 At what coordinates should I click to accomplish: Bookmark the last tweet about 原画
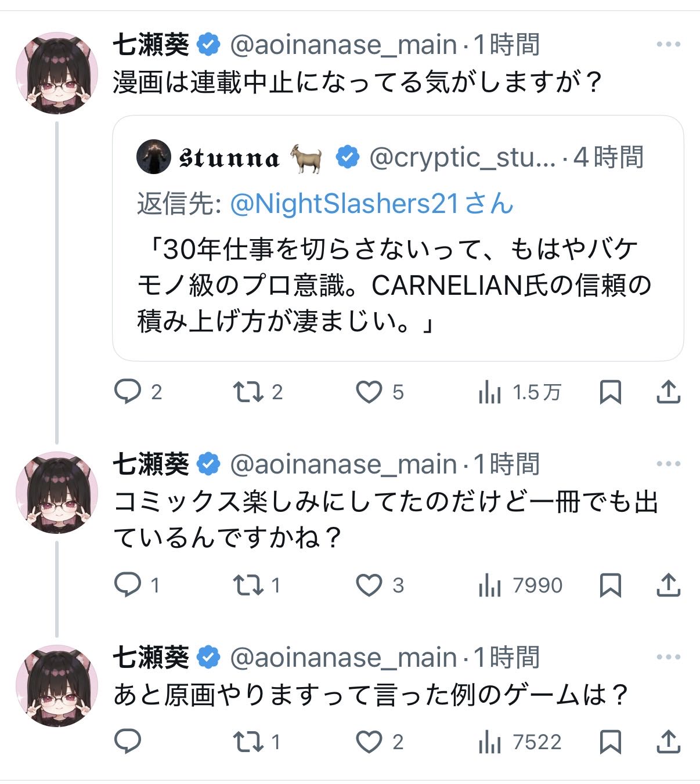click(x=610, y=742)
